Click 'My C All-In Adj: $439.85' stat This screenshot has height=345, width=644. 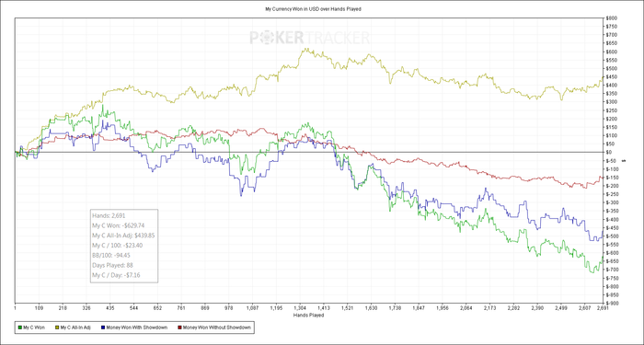tap(123, 236)
